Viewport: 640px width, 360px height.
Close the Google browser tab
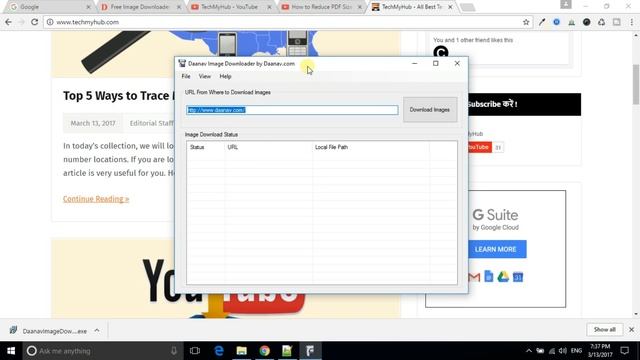coord(89,7)
